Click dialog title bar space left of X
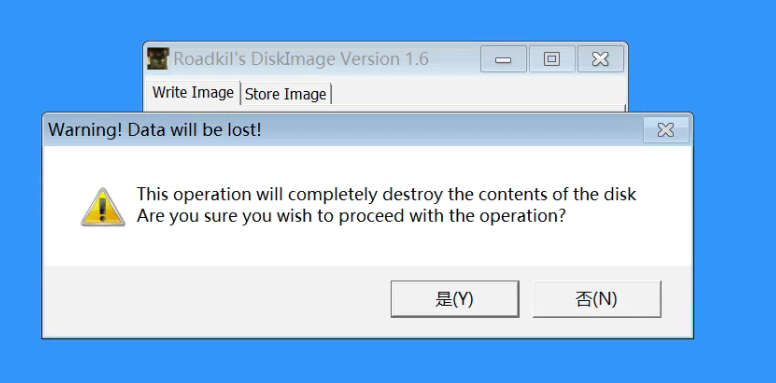Viewport: 776px width, 383px height. (450, 130)
